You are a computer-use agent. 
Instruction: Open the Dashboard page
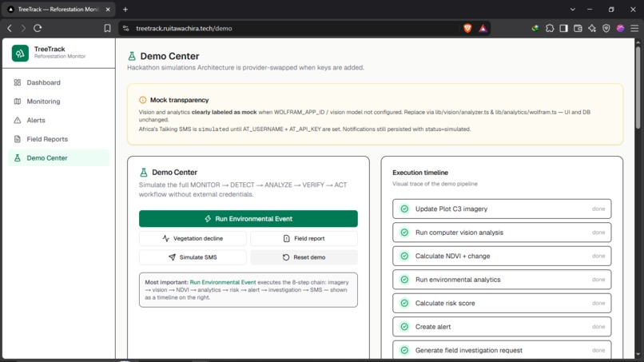pos(59,82)
